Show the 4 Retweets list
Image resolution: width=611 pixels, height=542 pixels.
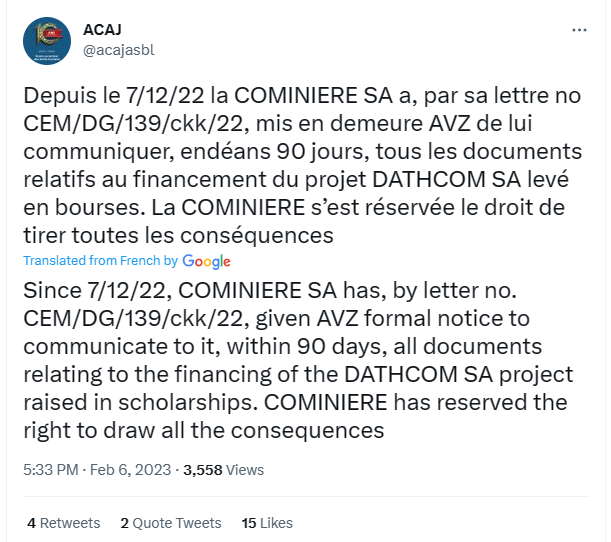pyautogui.click(x=64, y=523)
